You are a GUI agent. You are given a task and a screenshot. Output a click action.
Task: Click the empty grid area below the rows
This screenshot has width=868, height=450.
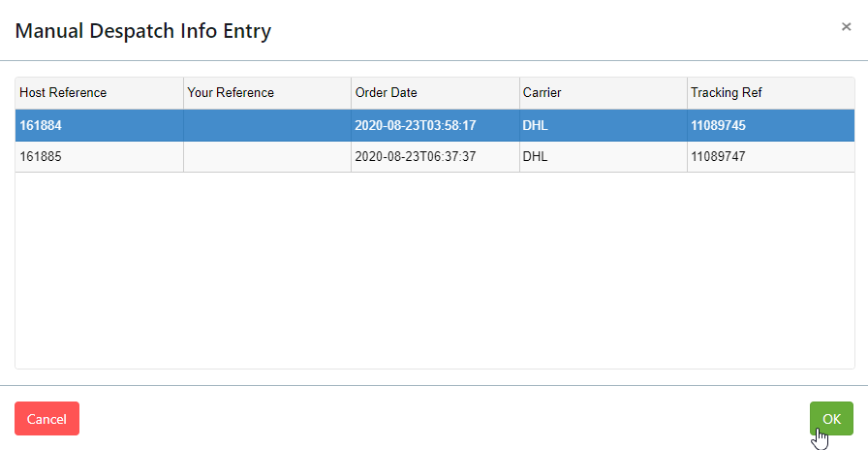(x=435, y=271)
